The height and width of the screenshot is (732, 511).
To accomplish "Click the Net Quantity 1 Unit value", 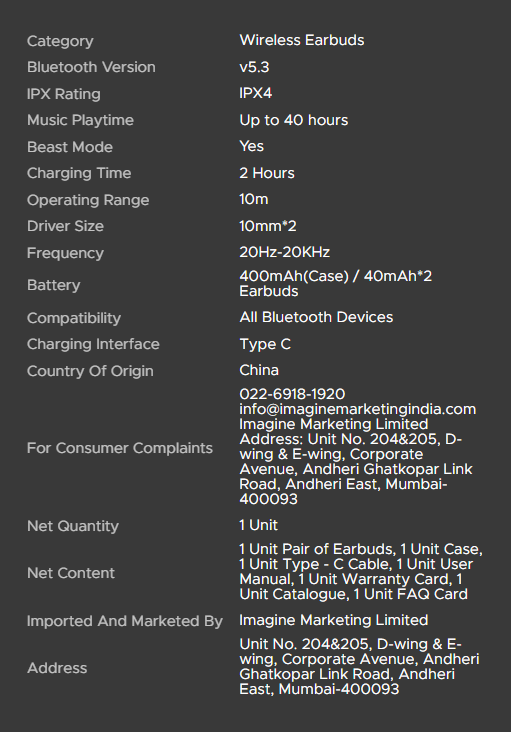I will [x=259, y=525].
